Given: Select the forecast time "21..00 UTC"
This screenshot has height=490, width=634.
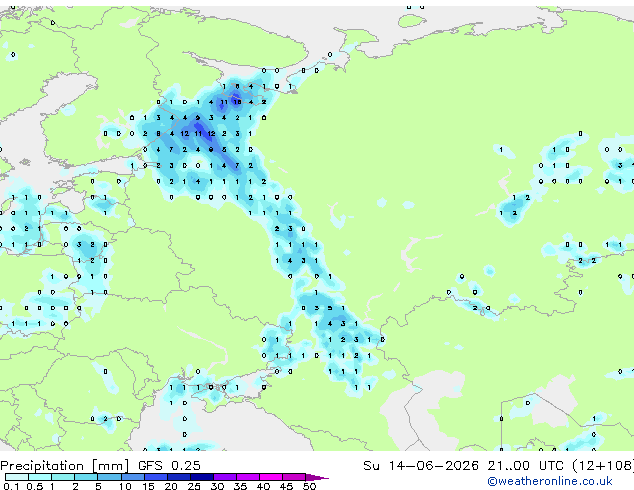Looking at the screenshot, I should pyautogui.click(x=525, y=466).
